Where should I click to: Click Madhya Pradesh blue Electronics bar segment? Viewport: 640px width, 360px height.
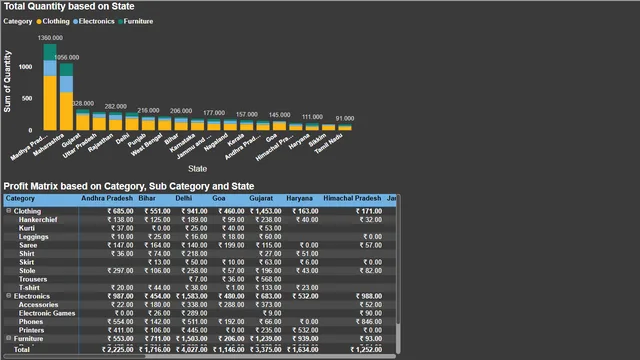(50, 68)
